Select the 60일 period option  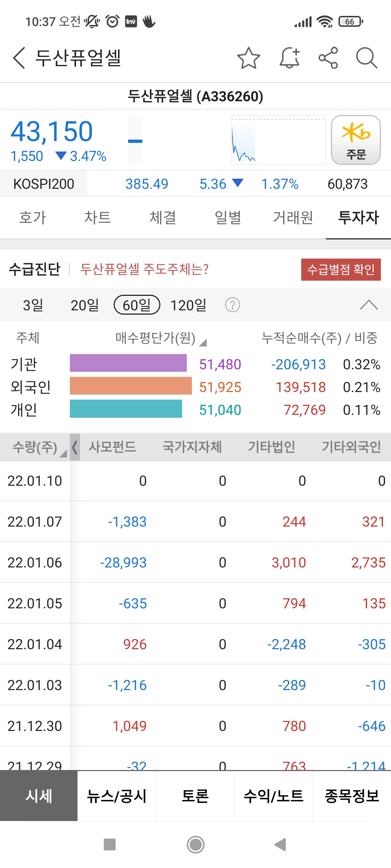(137, 305)
